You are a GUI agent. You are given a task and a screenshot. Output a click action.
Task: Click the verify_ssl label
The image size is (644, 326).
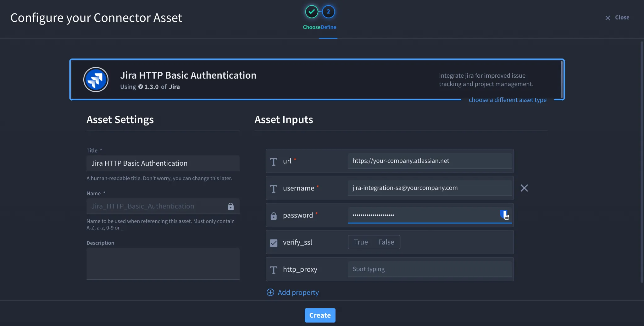297,242
